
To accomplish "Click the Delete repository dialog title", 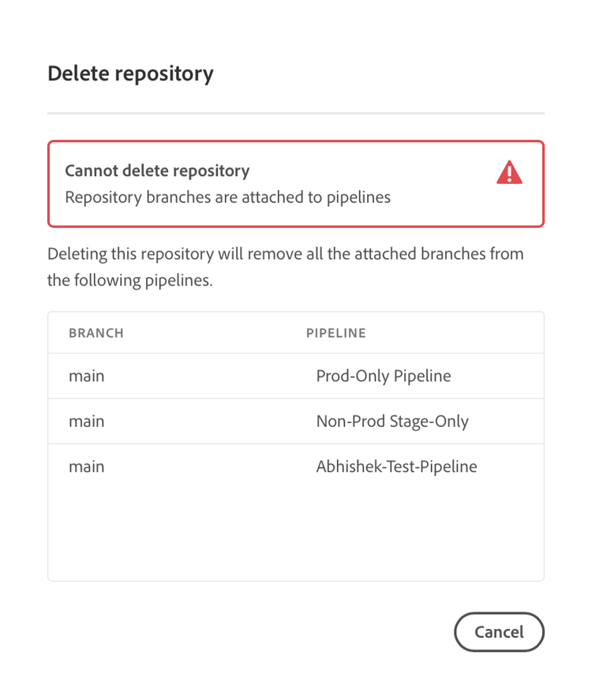I will [130, 73].
